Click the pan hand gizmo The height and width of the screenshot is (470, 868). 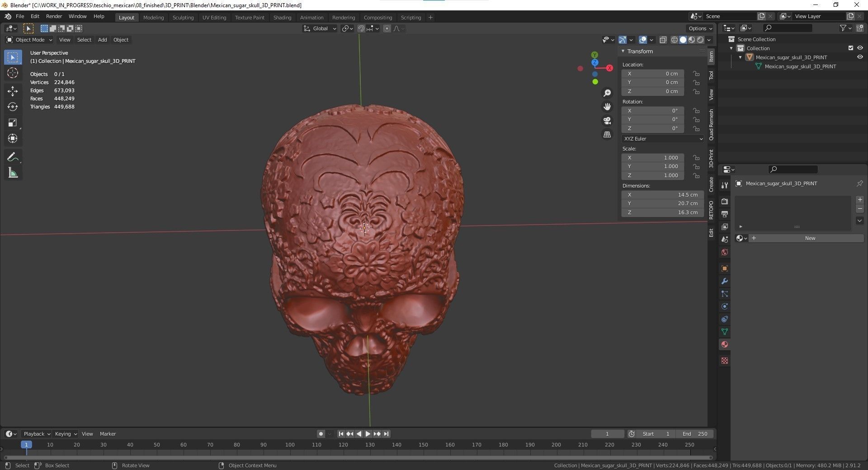click(607, 107)
